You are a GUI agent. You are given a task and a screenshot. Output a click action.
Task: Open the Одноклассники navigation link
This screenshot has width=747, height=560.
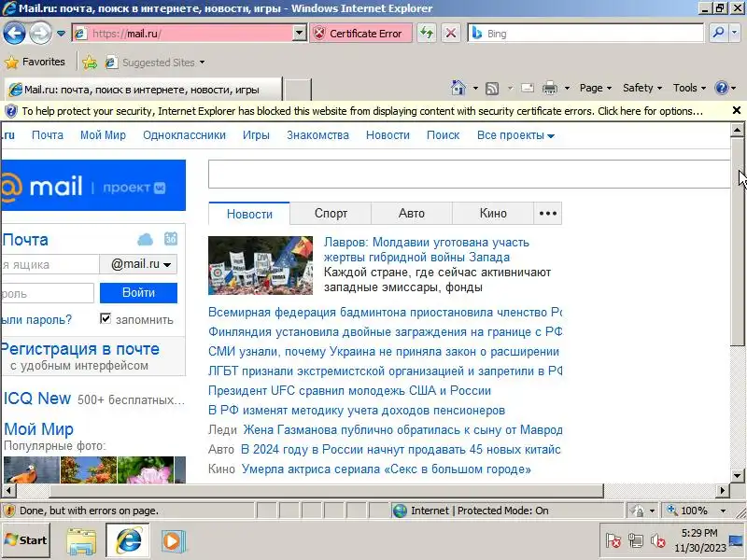184,135
